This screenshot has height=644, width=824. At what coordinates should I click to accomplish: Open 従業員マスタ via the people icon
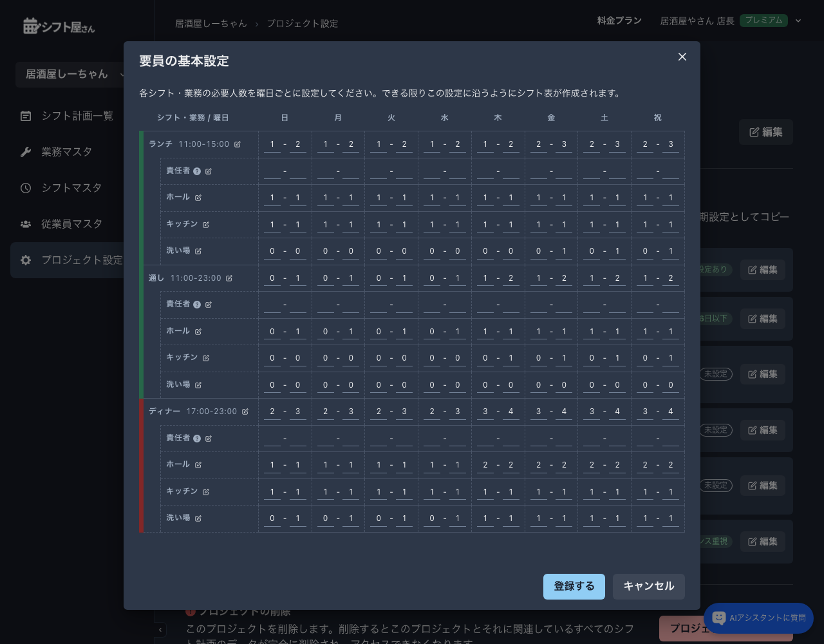(x=26, y=224)
